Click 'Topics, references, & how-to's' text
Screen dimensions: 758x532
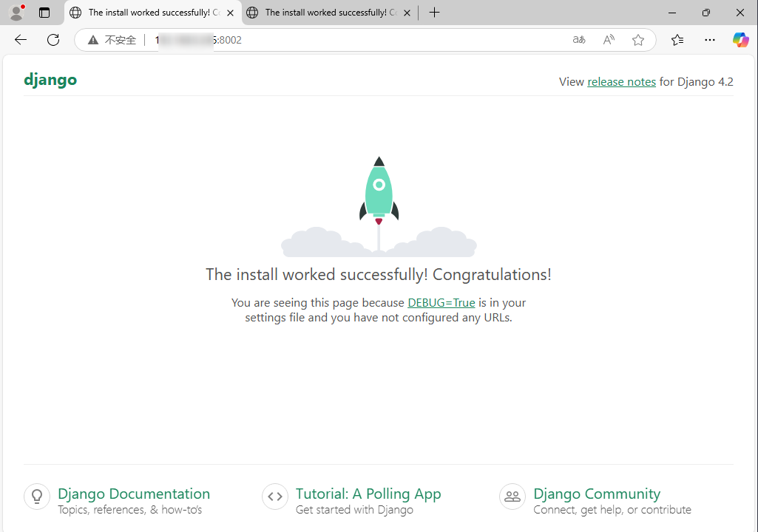[x=130, y=510]
